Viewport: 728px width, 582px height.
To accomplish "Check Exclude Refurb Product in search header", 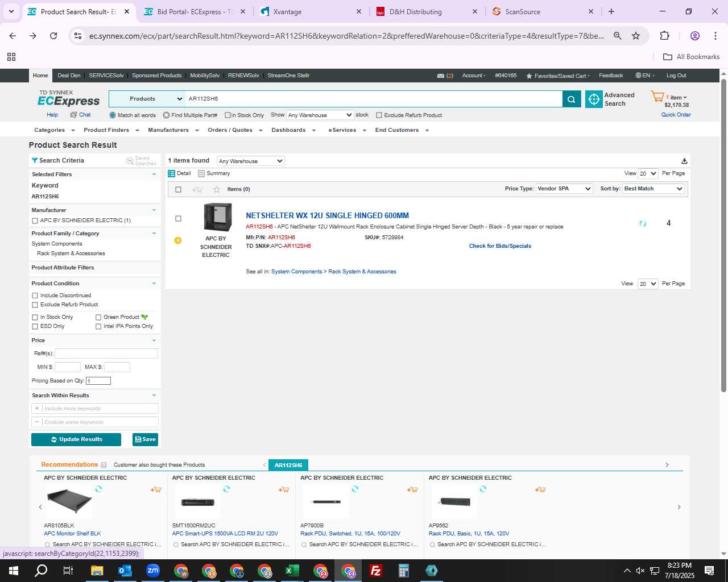I will (x=379, y=115).
